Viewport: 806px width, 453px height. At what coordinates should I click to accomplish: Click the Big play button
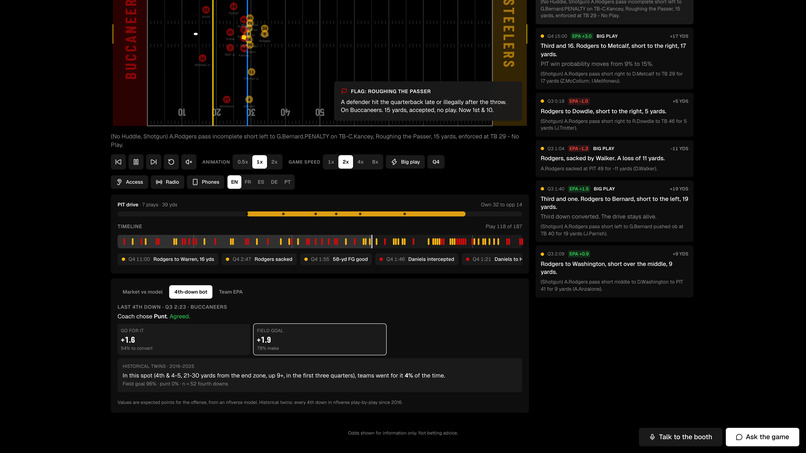tap(406, 162)
